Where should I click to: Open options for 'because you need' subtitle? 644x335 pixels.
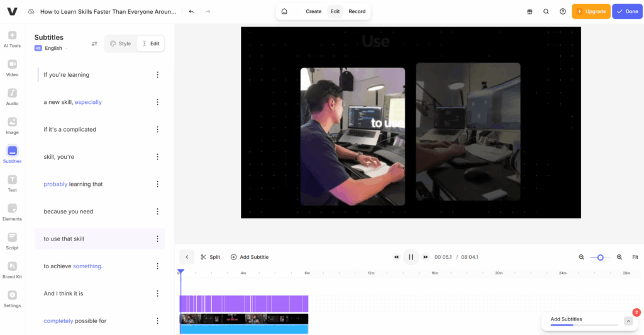click(157, 212)
